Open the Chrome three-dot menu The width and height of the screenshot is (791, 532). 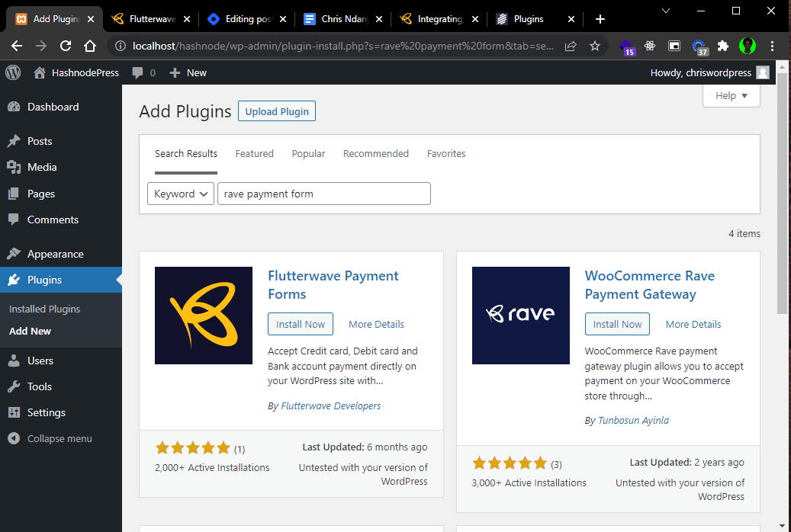coord(772,46)
